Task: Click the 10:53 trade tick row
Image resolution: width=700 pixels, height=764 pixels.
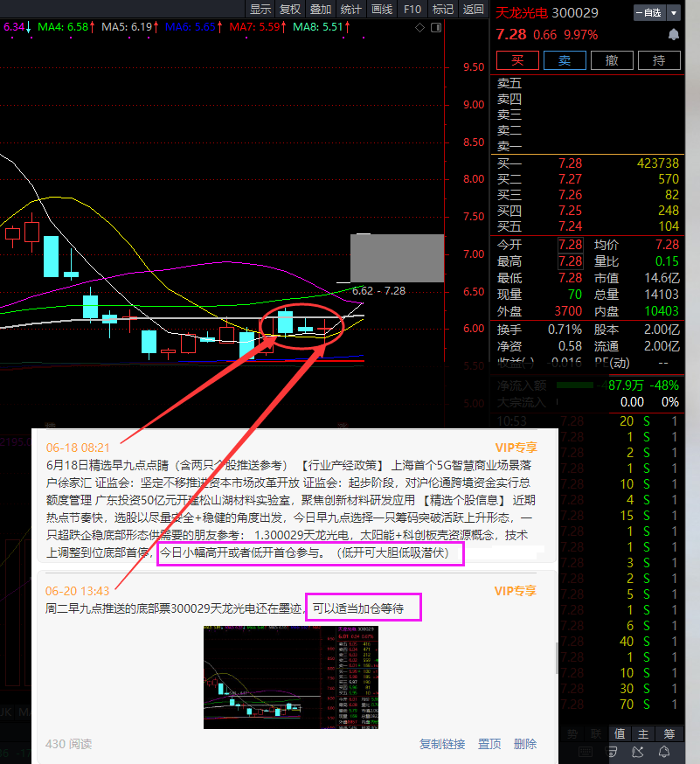Action: coord(587,421)
